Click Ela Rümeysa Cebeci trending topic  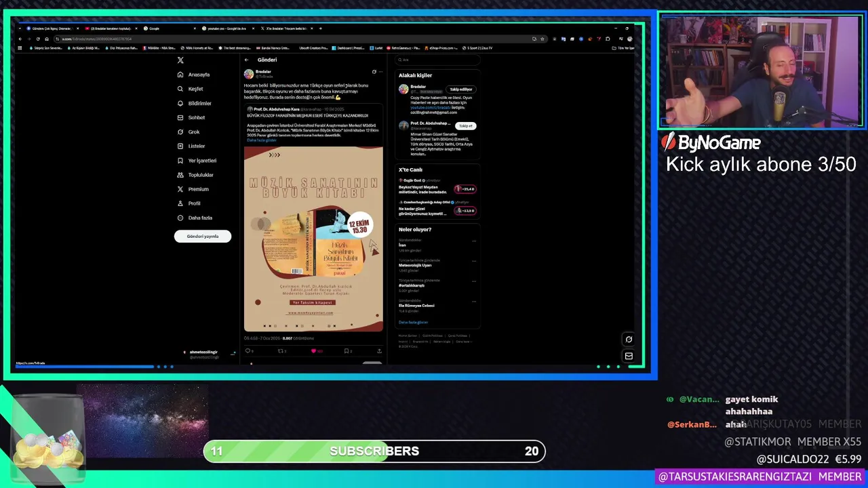pyautogui.click(x=416, y=306)
